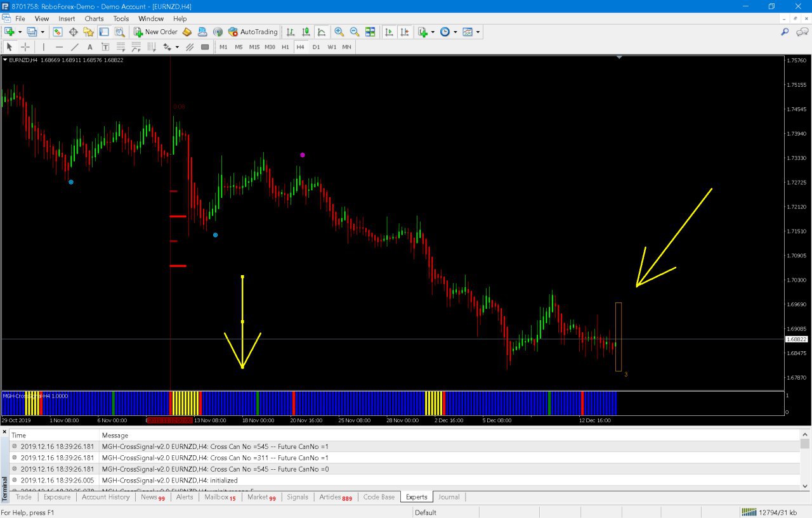Select the trendline drawing tool
This screenshot has height=518, width=812.
tap(74, 47)
